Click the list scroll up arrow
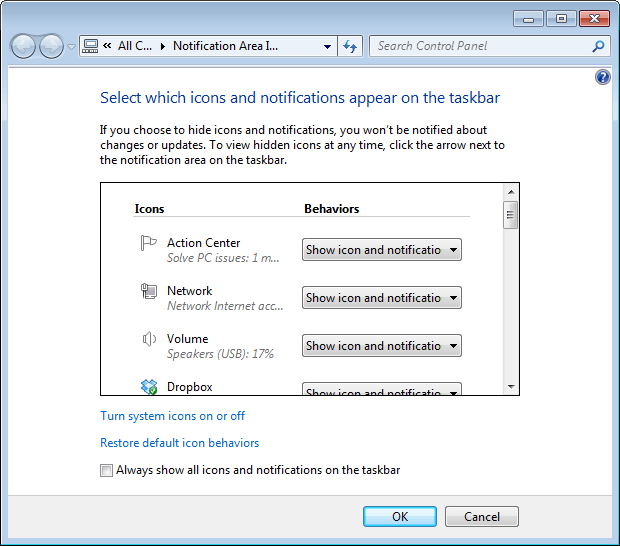Image resolution: width=620 pixels, height=546 pixels. click(x=510, y=192)
